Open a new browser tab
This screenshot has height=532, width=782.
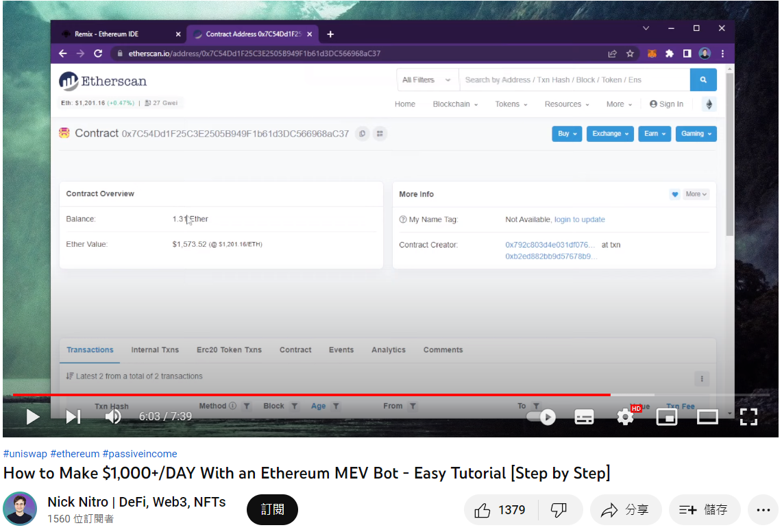(x=330, y=34)
